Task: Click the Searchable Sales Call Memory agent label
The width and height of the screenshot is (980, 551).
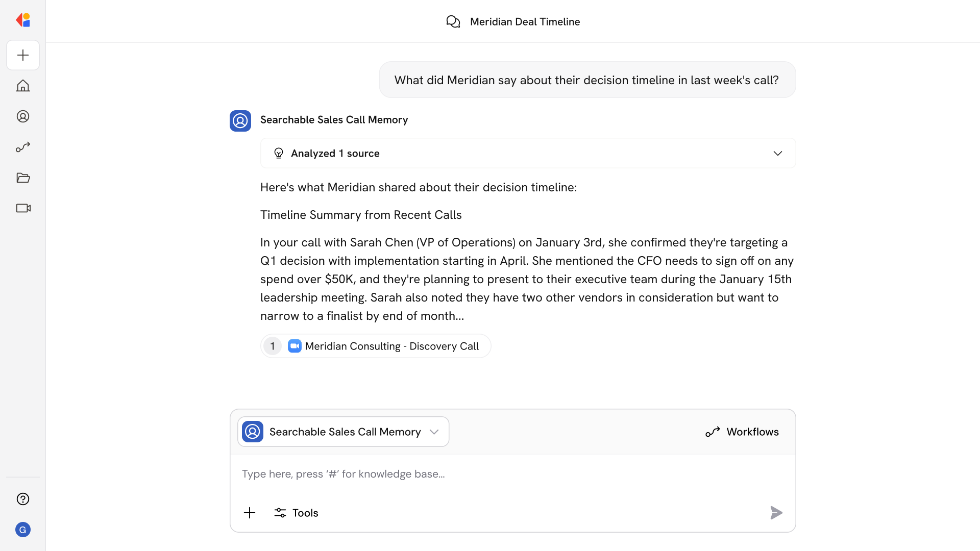Action: tap(334, 119)
